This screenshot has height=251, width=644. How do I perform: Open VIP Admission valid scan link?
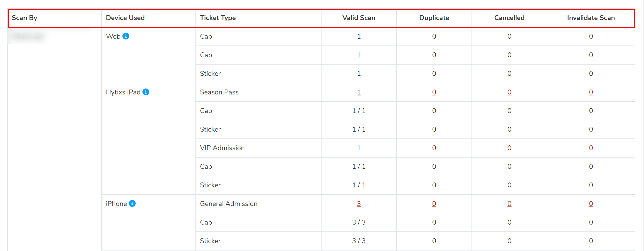[x=359, y=148]
